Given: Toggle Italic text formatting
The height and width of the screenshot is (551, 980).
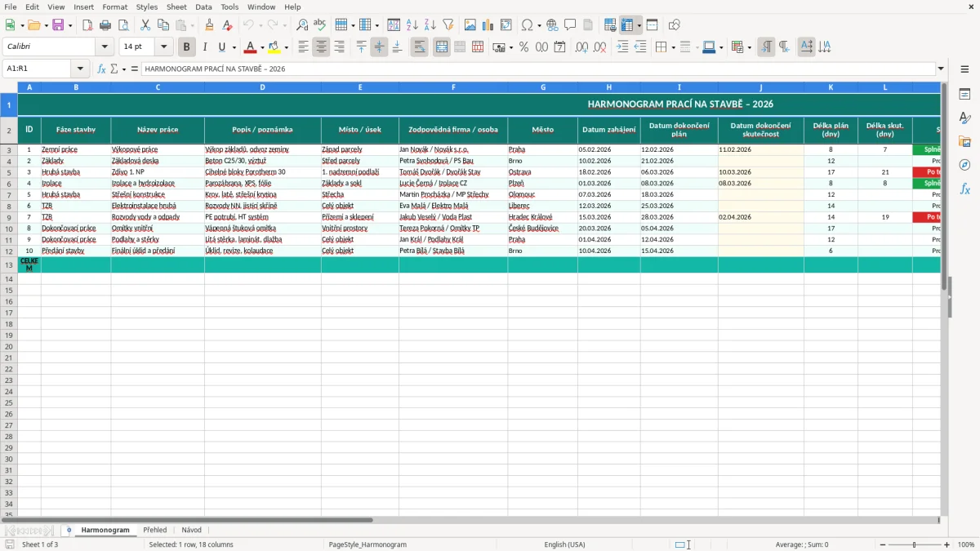Looking at the screenshot, I should tap(205, 47).
